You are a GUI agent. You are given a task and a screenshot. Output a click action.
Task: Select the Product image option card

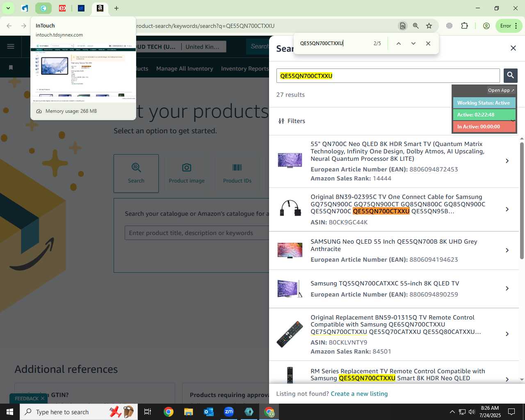click(187, 173)
